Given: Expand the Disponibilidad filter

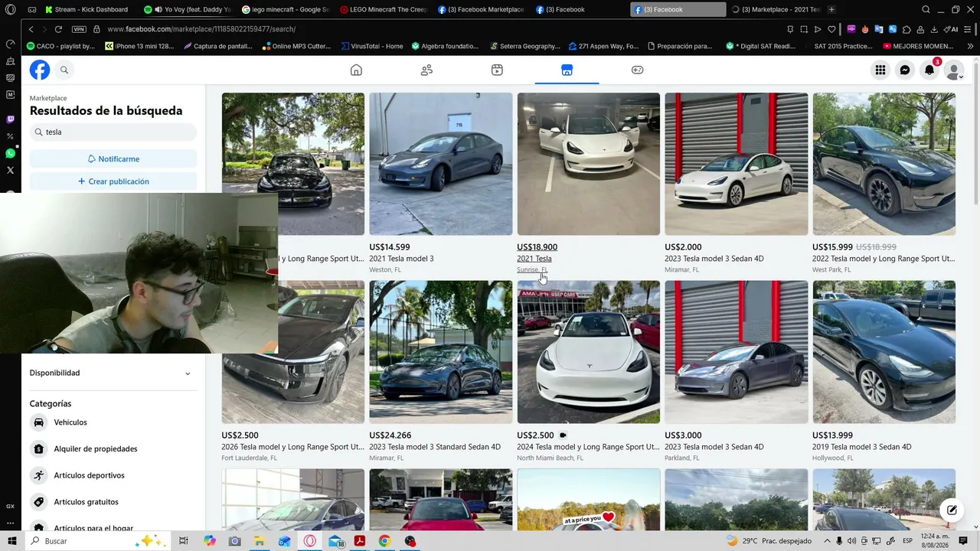Looking at the screenshot, I should click(113, 373).
